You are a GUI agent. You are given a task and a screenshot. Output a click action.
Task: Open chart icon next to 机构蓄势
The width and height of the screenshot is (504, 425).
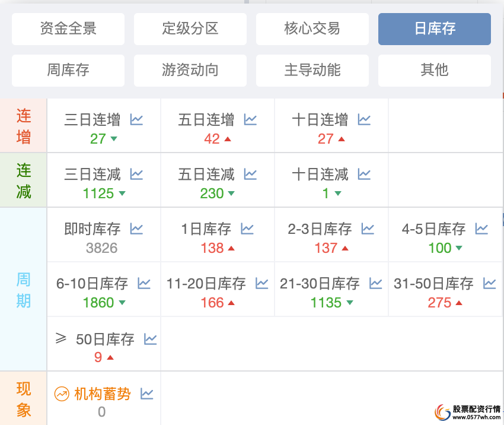[x=147, y=394]
